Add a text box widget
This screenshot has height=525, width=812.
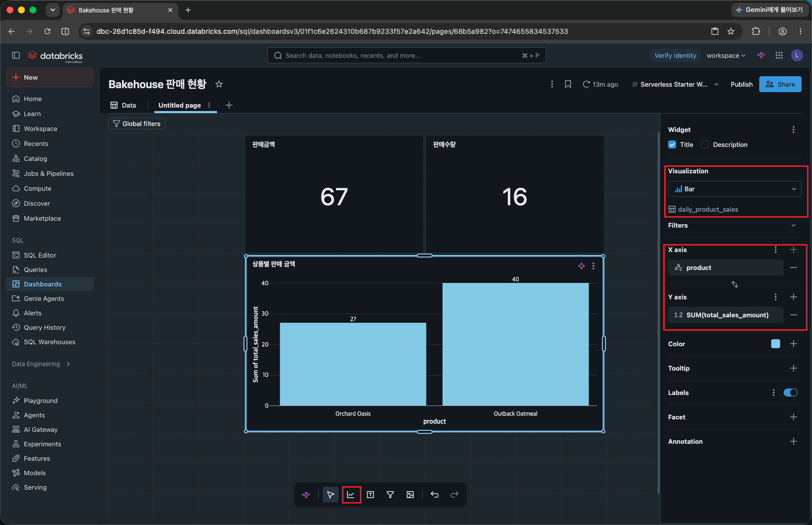(370, 495)
